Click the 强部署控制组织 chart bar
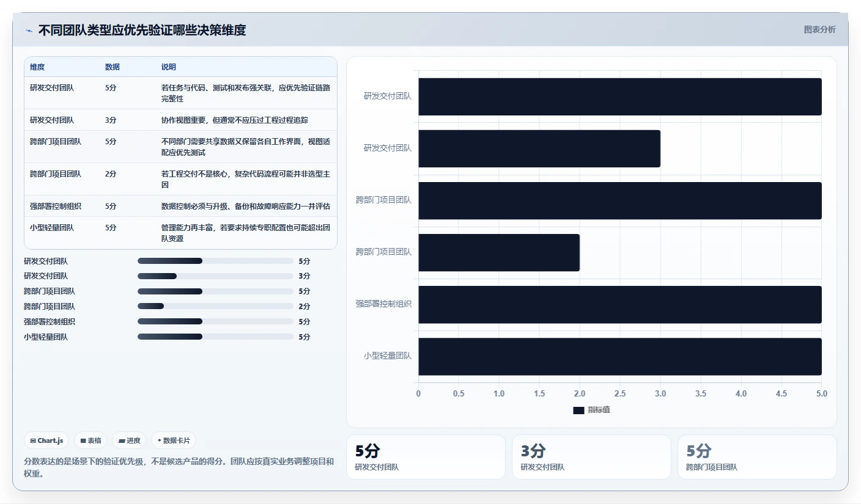 (620, 304)
